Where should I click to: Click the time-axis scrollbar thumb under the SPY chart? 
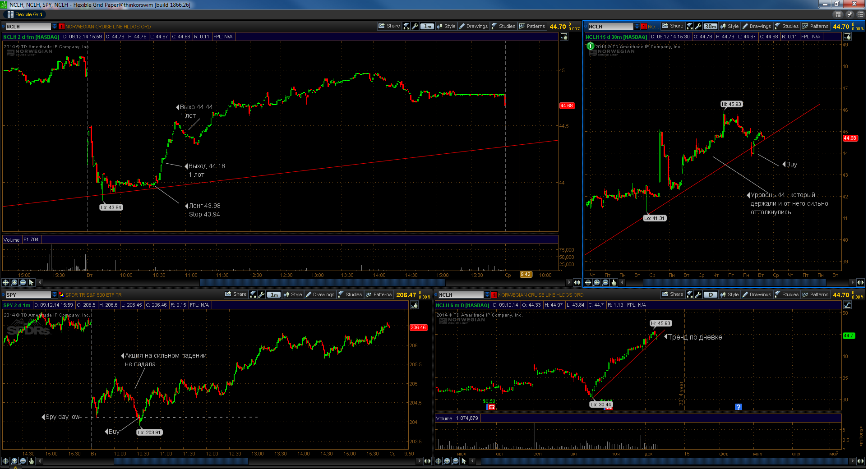[x=181, y=461]
